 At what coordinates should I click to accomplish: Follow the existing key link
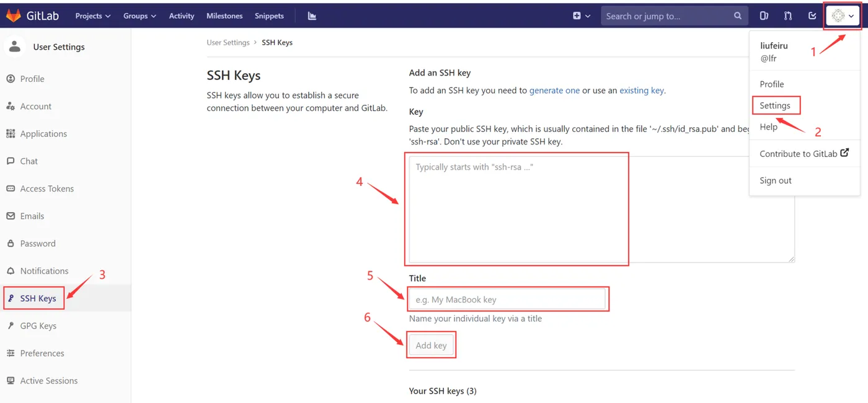pos(642,90)
